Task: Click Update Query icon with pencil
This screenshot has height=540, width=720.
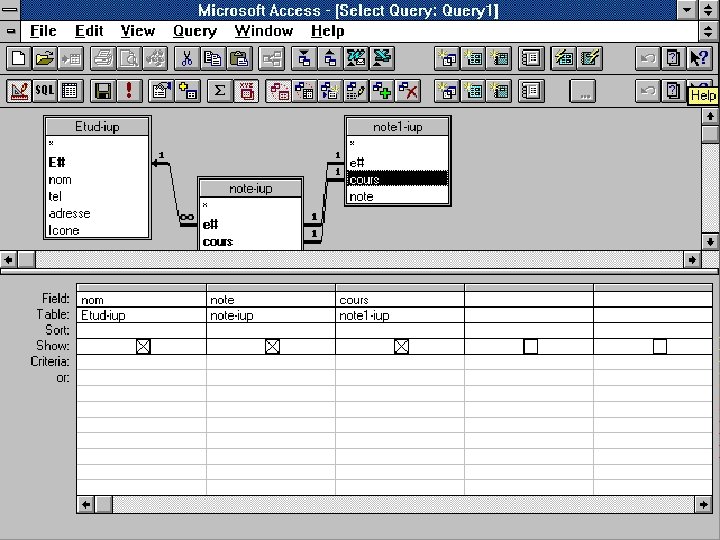Action: point(356,90)
